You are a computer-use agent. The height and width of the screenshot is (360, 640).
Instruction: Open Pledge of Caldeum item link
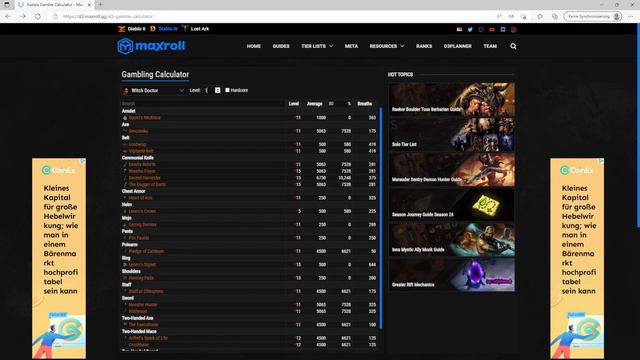click(x=146, y=251)
